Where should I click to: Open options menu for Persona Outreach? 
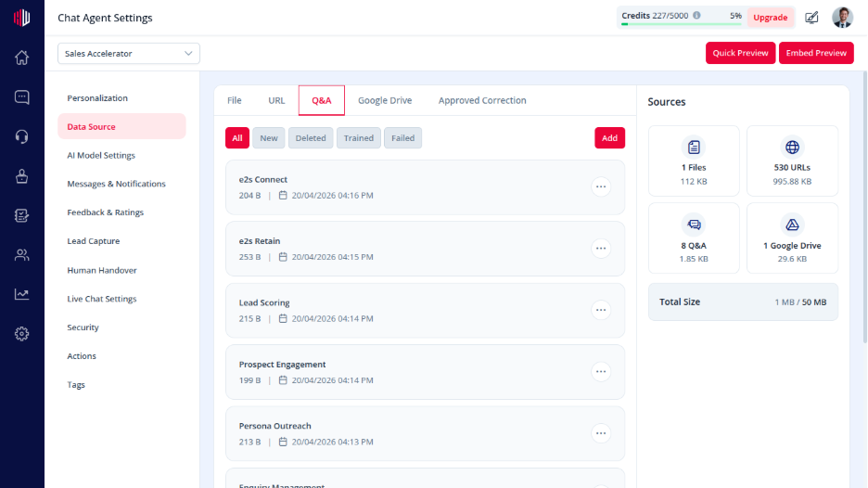coord(601,433)
